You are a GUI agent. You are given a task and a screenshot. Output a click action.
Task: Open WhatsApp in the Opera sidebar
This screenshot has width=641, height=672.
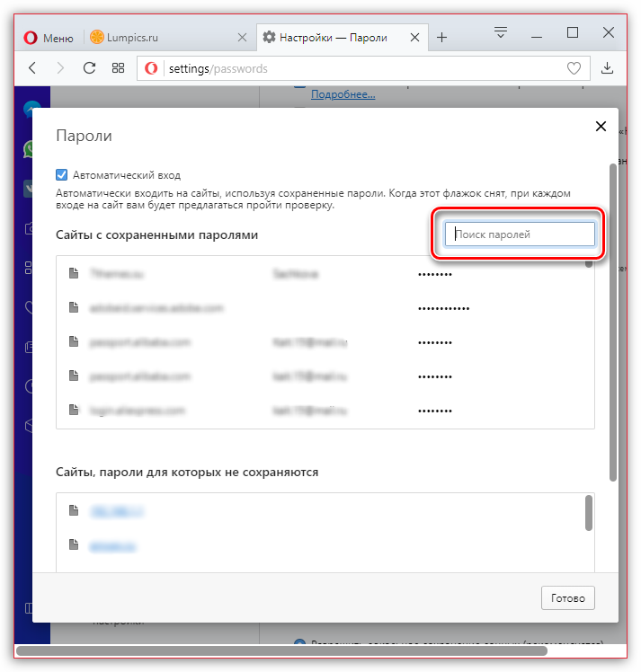(x=28, y=149)
